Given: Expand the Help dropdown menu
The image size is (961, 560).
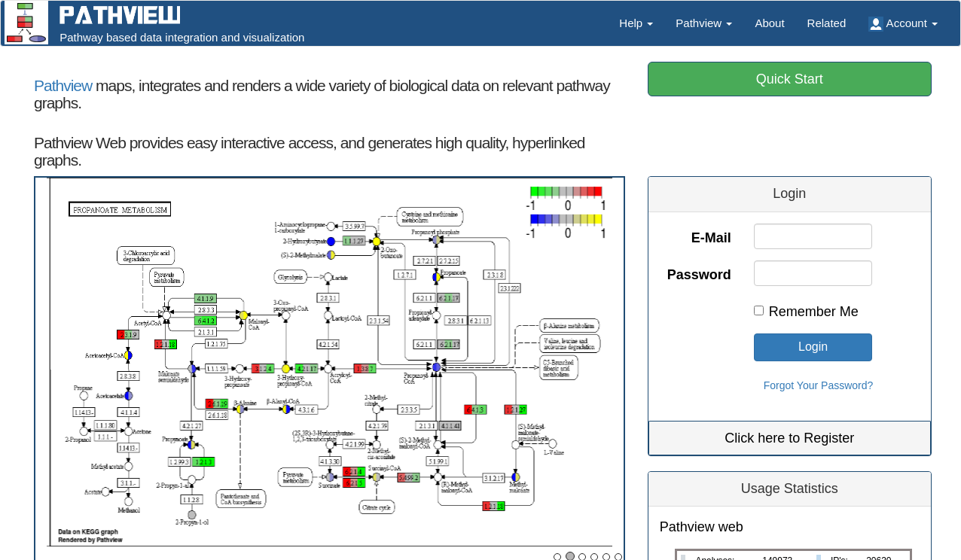Looking at the screenshot, I should (636, 23).
